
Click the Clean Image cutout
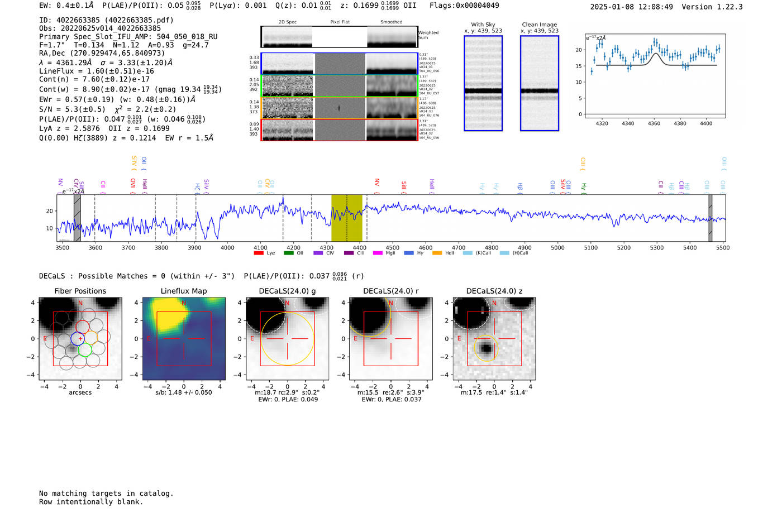540,83
